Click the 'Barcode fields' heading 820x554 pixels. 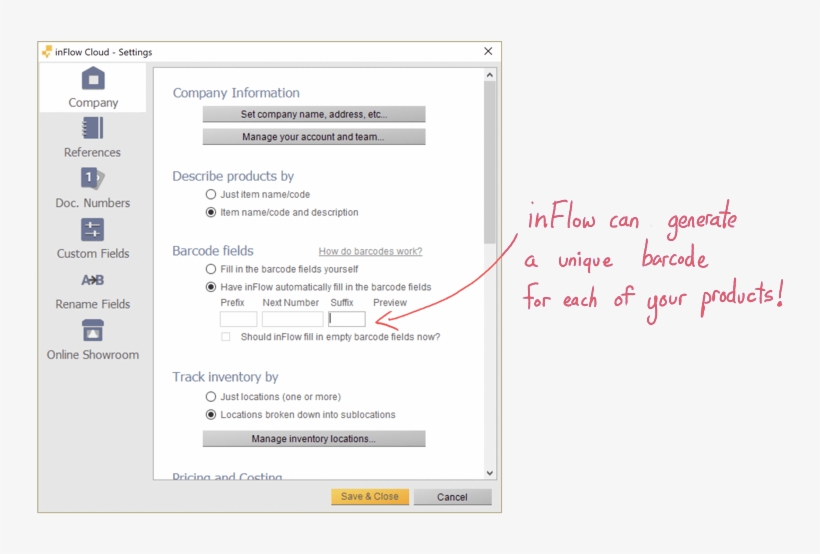(213, 251)
